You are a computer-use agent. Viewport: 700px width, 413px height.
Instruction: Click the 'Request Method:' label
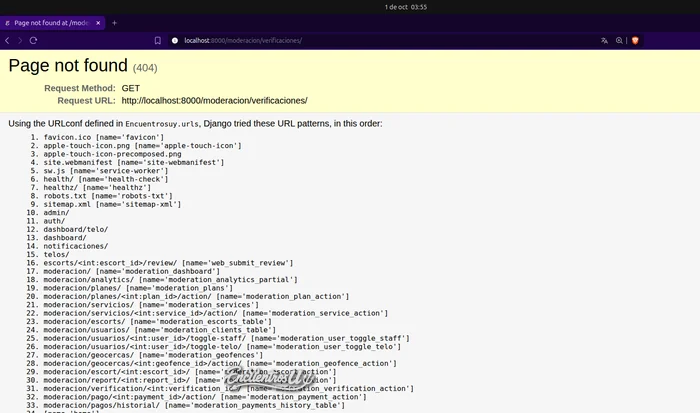click(80, 88)
